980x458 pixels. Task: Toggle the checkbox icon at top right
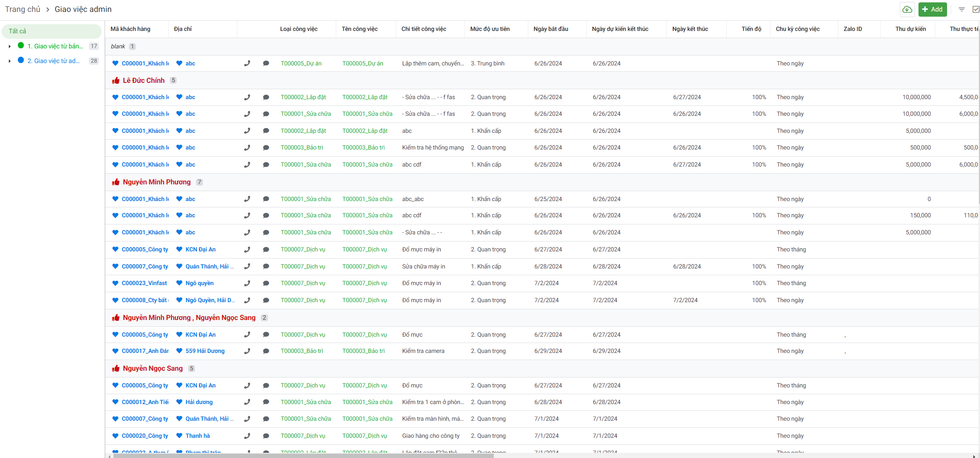coord(976,10)
